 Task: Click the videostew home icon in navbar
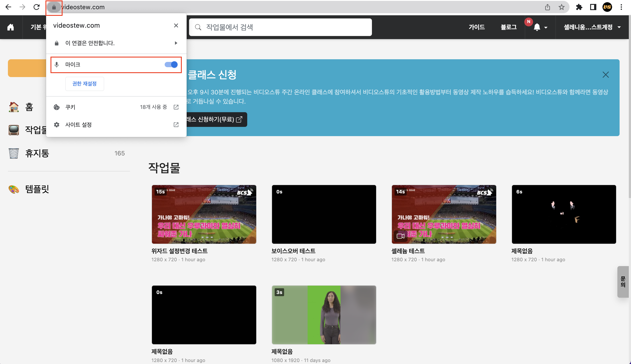11,27
